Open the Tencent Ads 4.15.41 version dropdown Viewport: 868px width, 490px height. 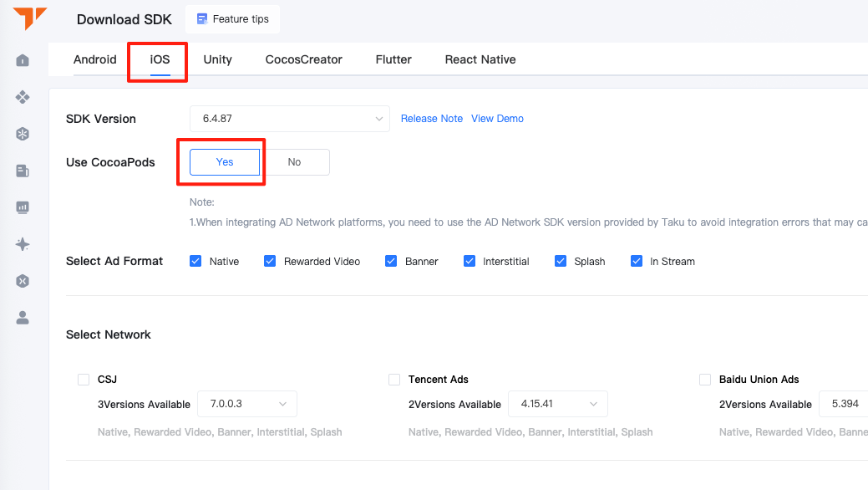[557, 404]
